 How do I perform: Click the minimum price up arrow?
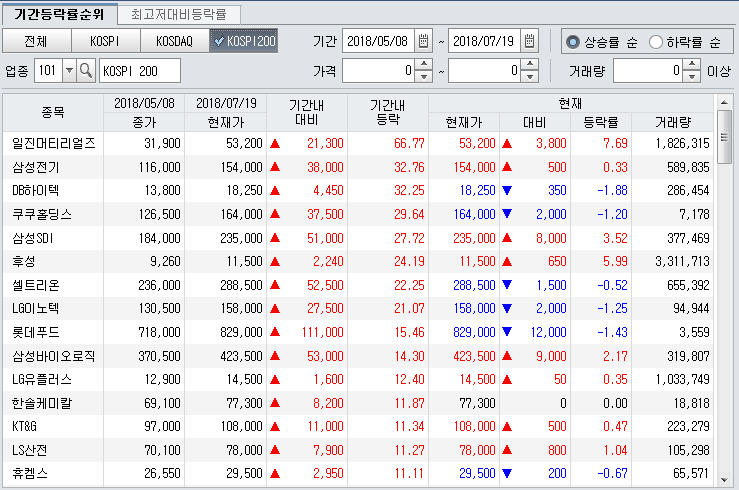point(425,66)
